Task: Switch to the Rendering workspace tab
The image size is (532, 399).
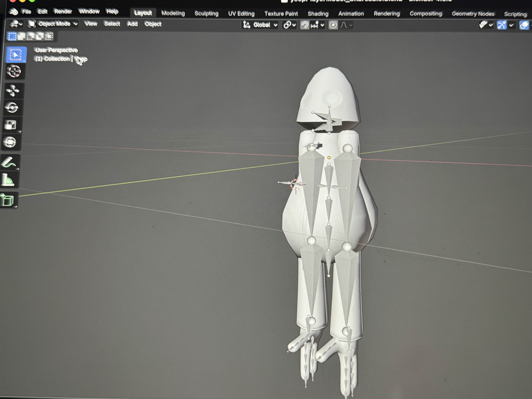Action: [x=387, y=14]
